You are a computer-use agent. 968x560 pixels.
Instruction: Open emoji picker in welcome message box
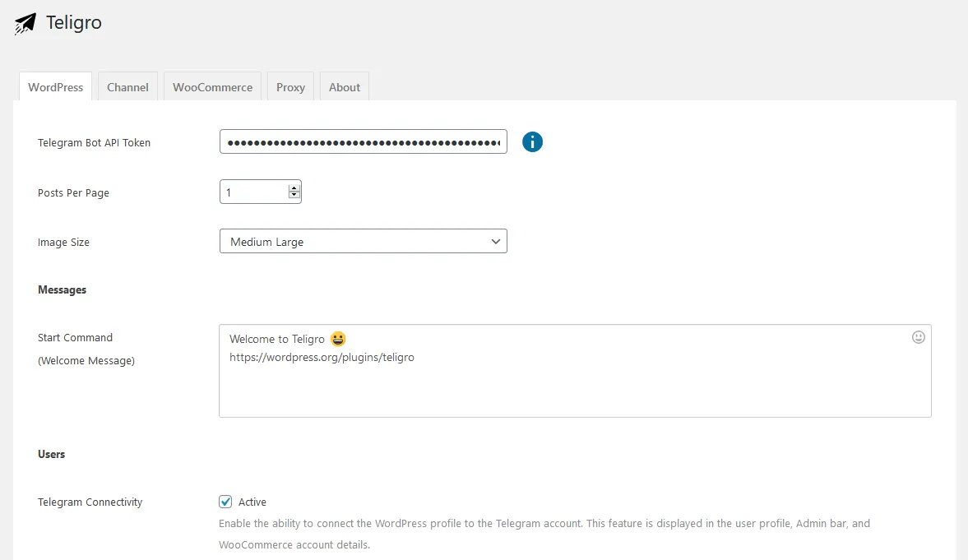coord(918,337)
